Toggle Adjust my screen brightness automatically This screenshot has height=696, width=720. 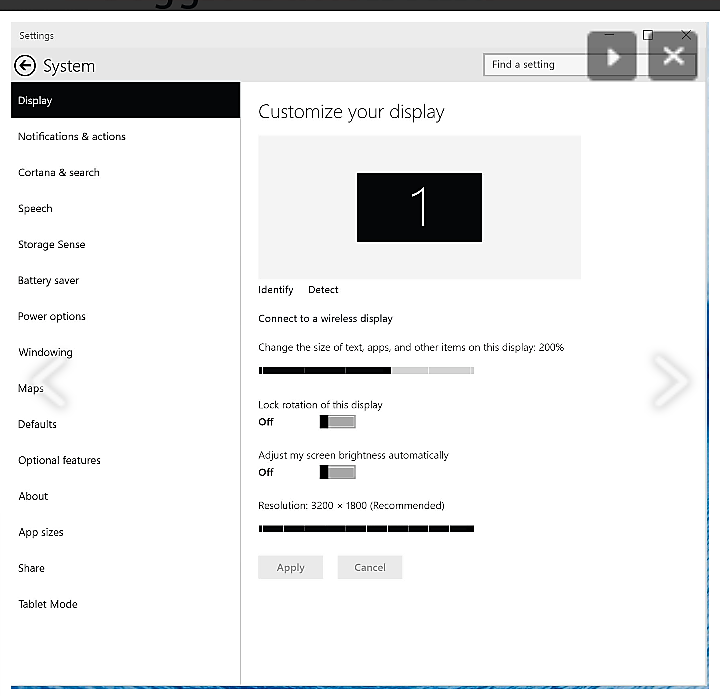point(338,472)
